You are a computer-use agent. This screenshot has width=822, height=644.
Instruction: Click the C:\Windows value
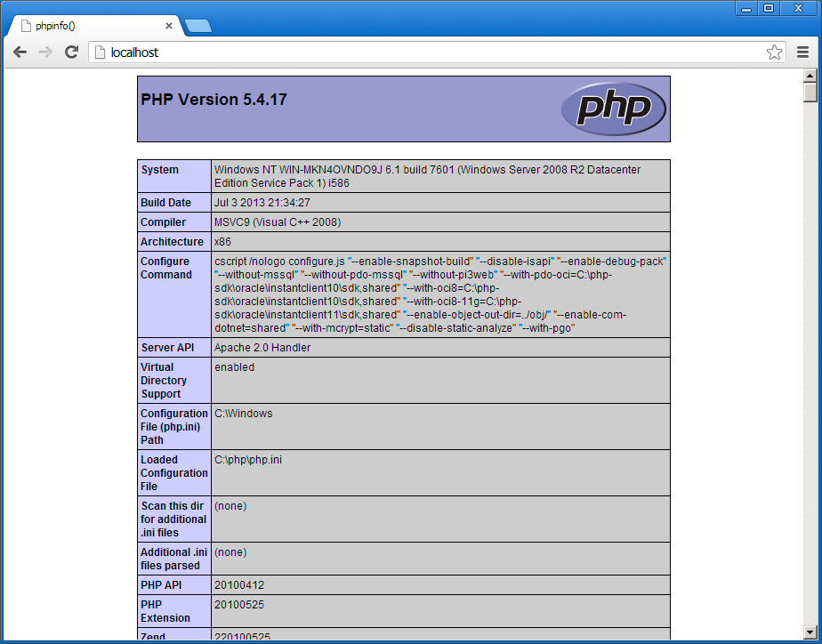coord(244,414)
